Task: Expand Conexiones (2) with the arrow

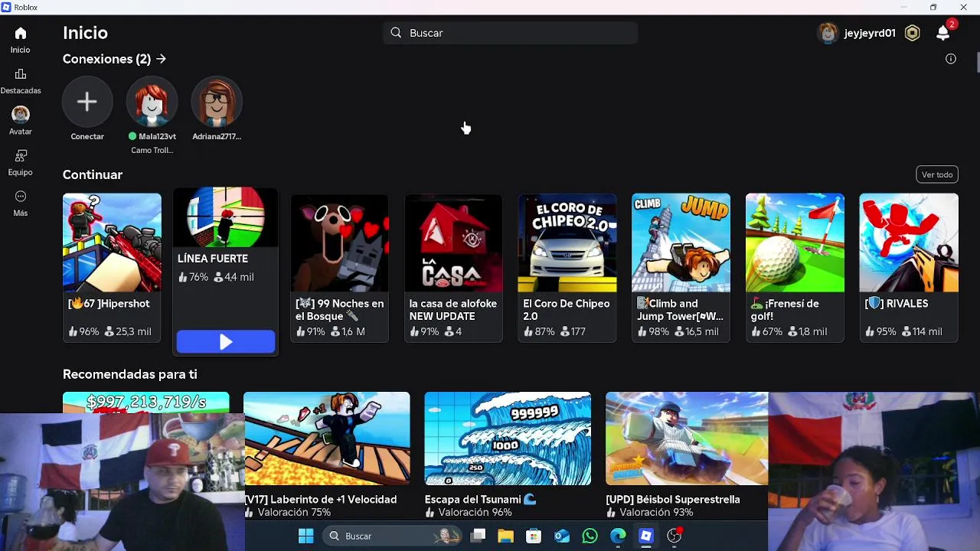Action: coord(161,59)
